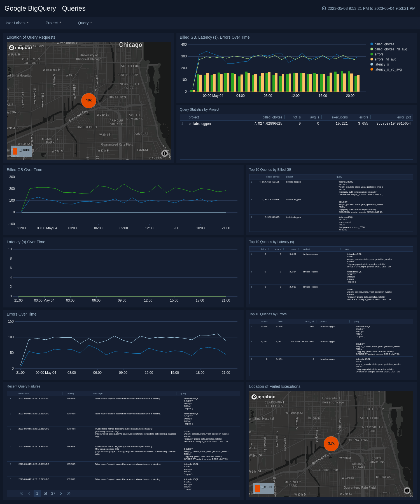The height and width of the screenshot is (504, 420).
Task: Open the dashboard time range selector
Action: (x=371, y=8)
